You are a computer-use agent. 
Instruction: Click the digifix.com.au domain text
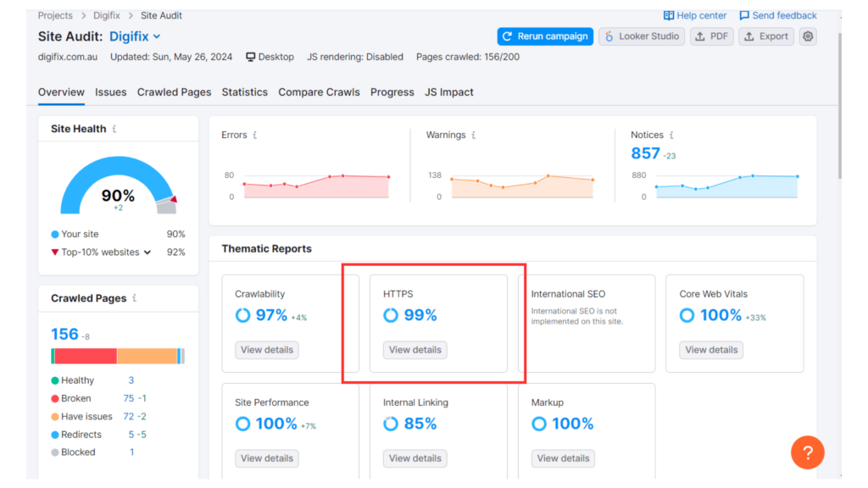pyautogui.click(x=68, y=57)
